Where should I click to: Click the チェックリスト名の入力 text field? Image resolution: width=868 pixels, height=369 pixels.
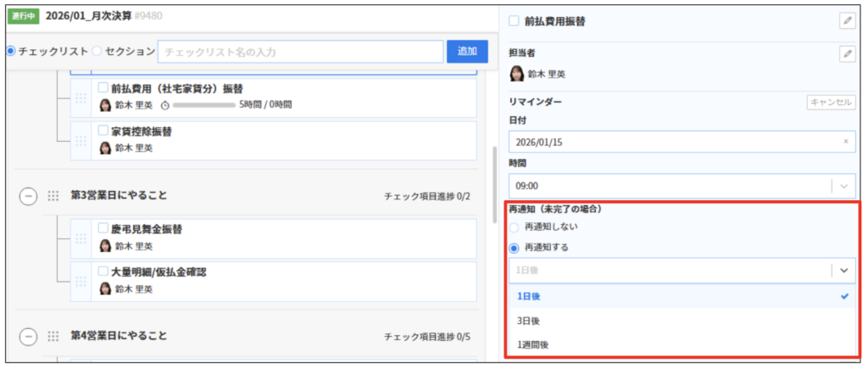[300, 52]
